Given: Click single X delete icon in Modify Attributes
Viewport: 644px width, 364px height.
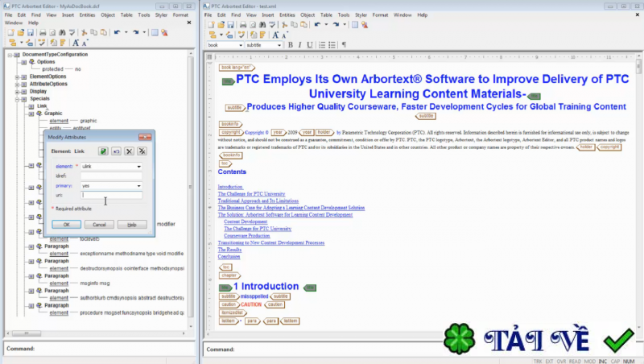Looking at the screenshot, I should coord(129,151).
